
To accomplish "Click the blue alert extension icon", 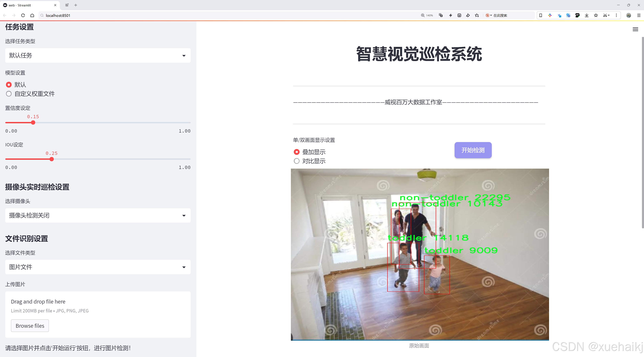I will [559, 15].
